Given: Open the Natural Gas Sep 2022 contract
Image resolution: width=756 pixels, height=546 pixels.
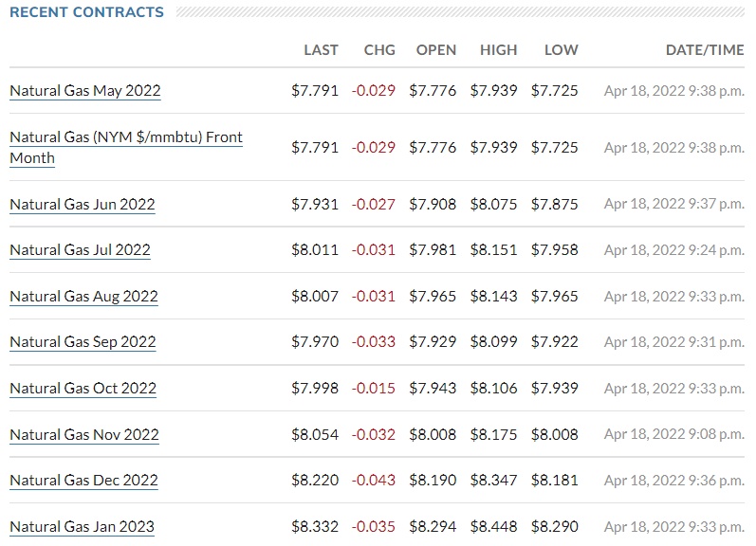Looking at the screenshot, I should [x=83, y=342].
